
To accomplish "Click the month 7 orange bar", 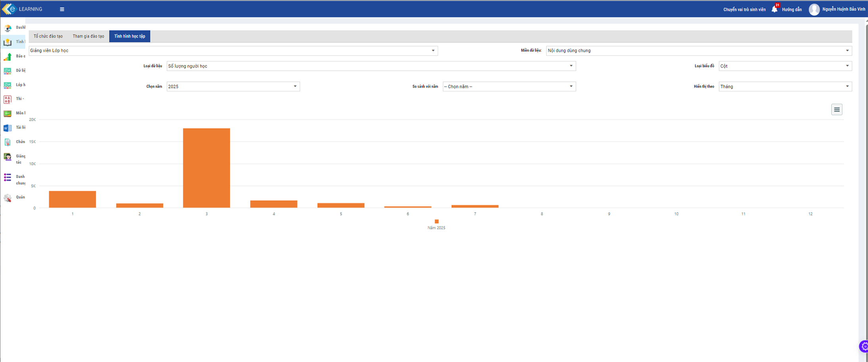I will pyautogui.click(x=475, y=206).
